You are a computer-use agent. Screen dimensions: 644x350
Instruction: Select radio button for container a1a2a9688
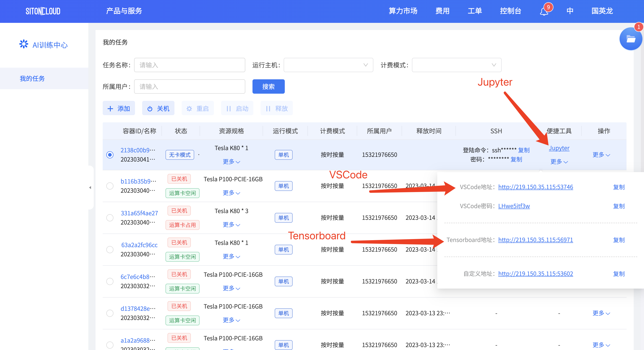pos(110,345)
